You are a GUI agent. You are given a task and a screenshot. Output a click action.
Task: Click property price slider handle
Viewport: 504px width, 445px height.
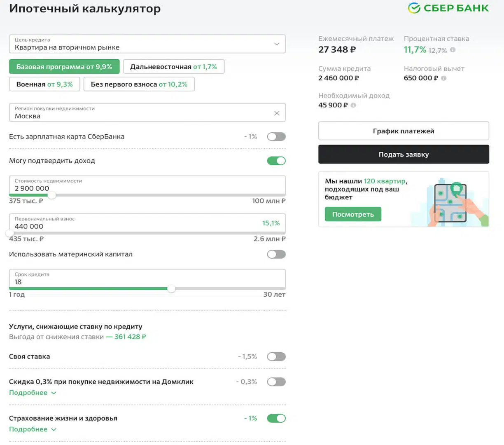51,195
